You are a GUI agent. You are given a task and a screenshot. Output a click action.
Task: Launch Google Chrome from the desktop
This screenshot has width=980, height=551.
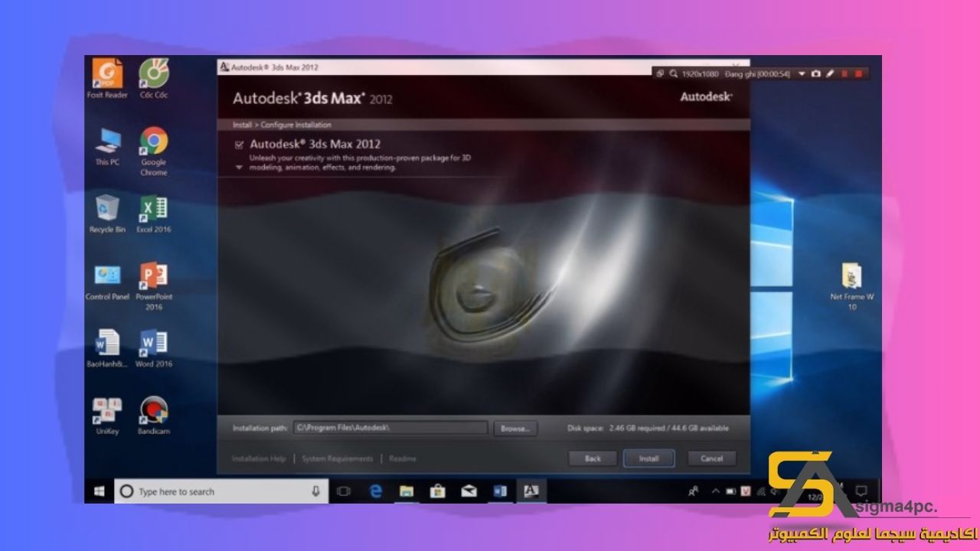point(153,152)
